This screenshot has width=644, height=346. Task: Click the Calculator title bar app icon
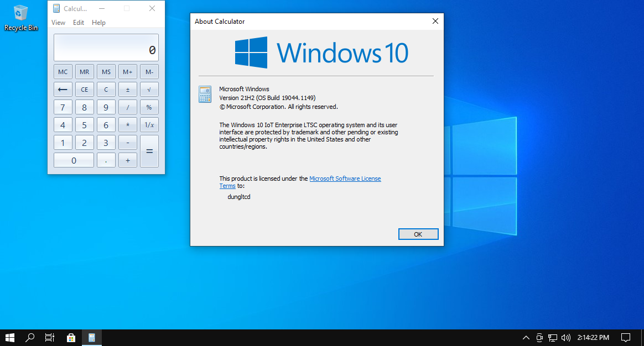tap(56, 9)
